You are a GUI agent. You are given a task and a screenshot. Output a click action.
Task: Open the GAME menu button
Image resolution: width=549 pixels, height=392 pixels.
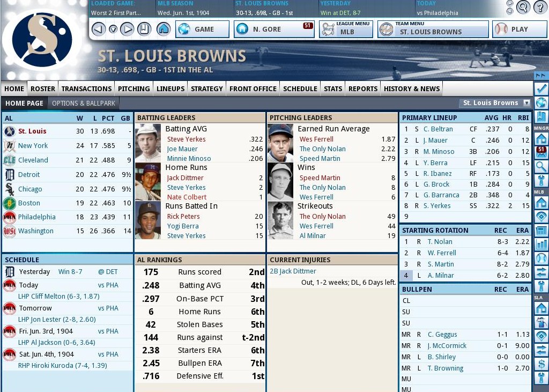pyautogui.click(x=202, y=29)
